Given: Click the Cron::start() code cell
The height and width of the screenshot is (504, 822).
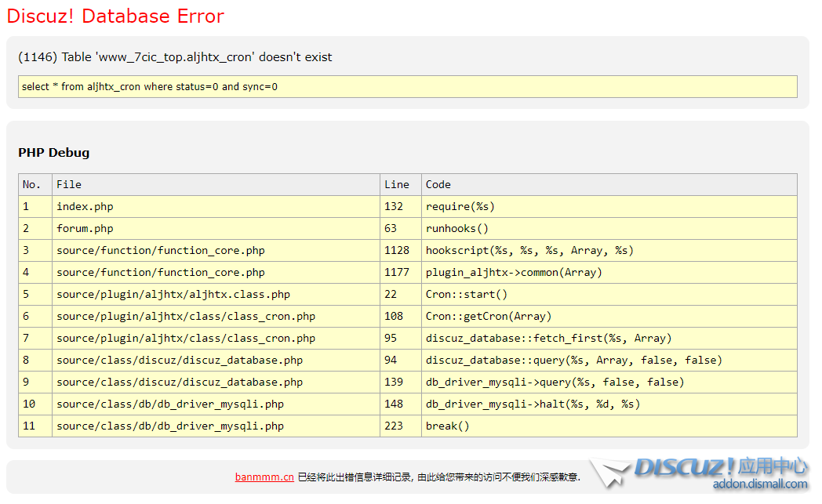Looking at the screenshot, I should 467,294.
